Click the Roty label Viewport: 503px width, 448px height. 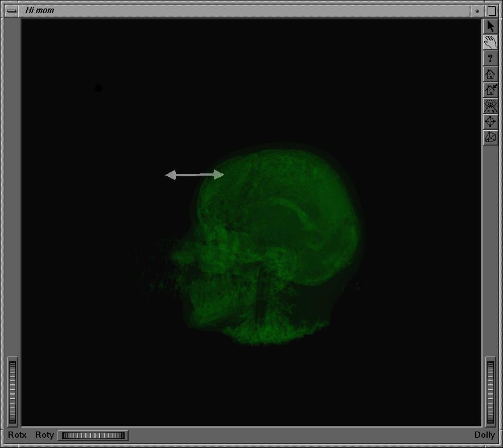44,435
